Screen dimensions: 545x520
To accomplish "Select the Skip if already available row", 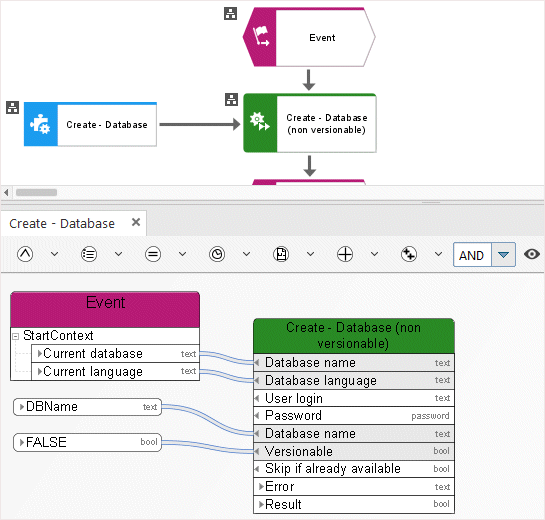I will click(x=354, y=469).
